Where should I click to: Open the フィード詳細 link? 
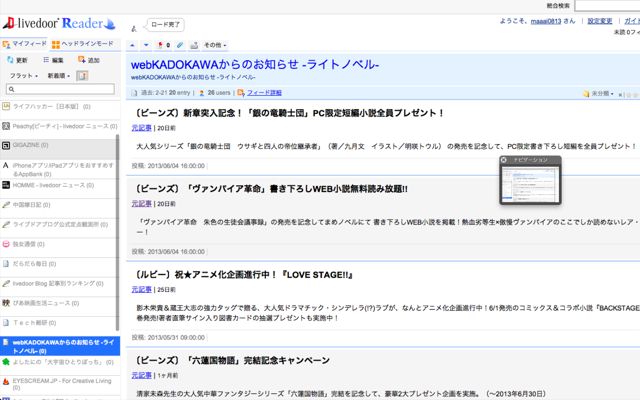tap(264, 93)
